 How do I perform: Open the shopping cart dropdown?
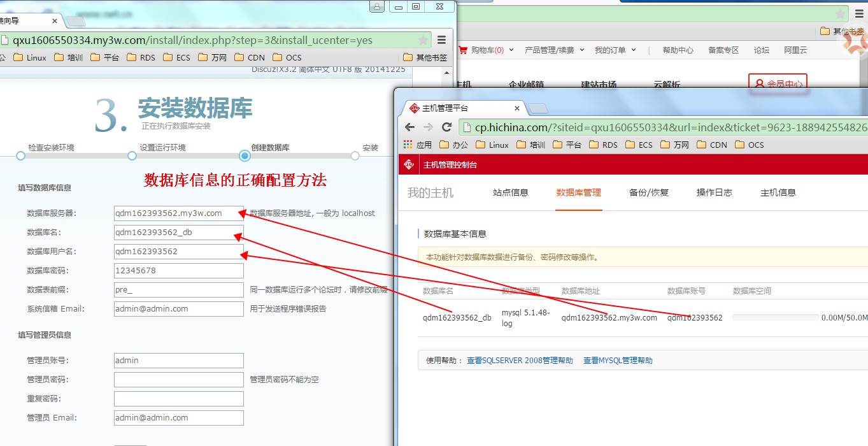486,50
